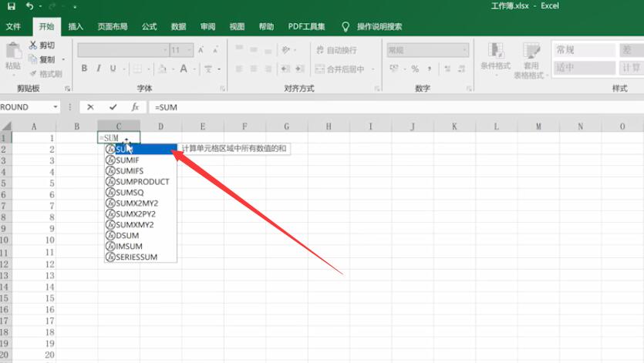
Task: Open the font color dropdown arrow
Action: pyautogui.click(x=194, y=69)
